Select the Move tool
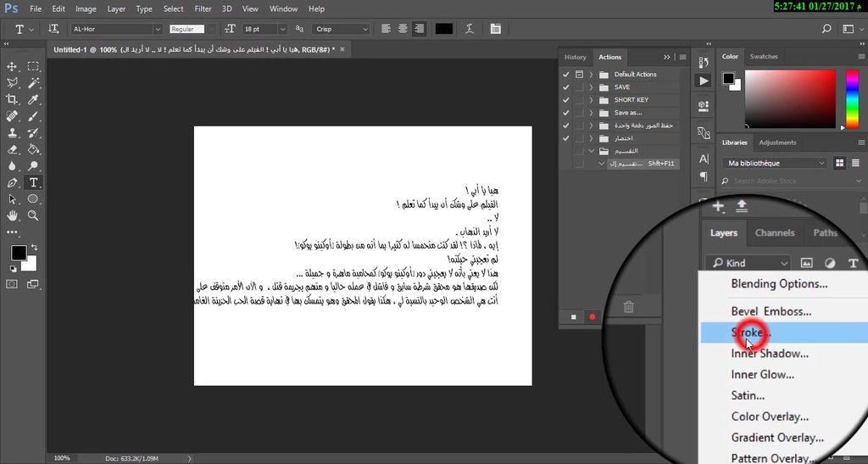This screenshot has height=464, width=868. (x=12, y=66)
